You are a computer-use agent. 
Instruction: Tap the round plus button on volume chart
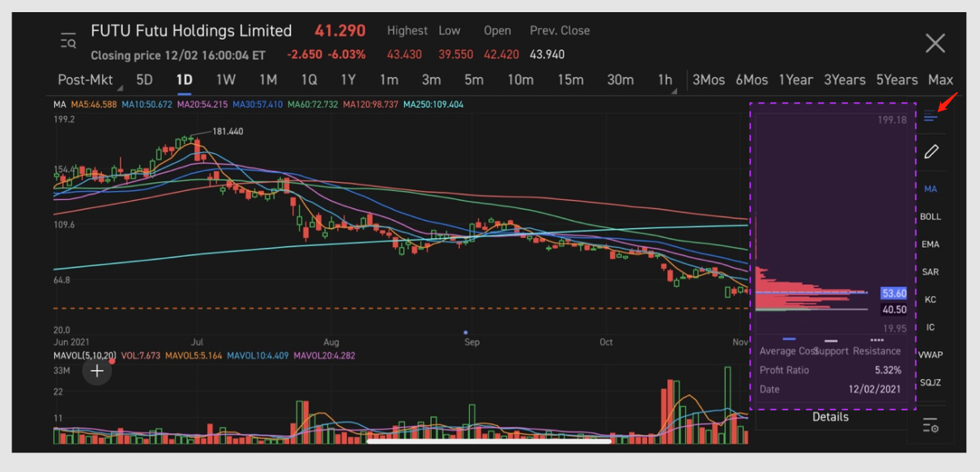pyautogui.click(x=97, y=372)
